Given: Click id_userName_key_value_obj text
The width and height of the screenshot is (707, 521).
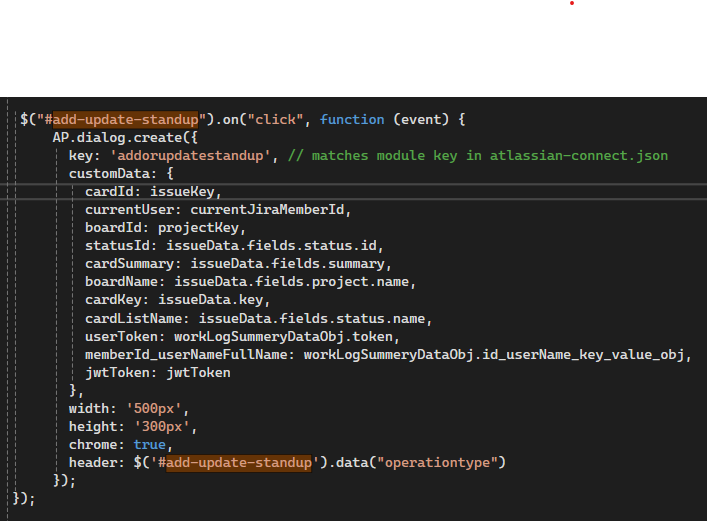Looking at the screenshot, I should (583, 355).
